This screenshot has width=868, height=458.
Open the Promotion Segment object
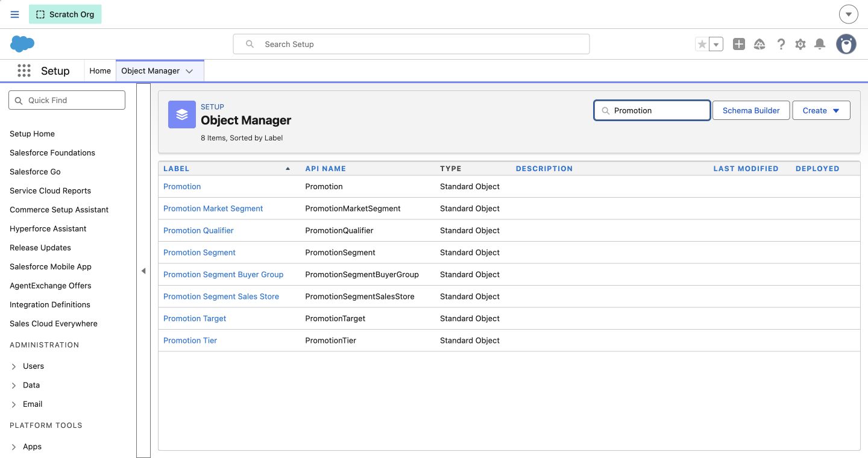(200, 253)
